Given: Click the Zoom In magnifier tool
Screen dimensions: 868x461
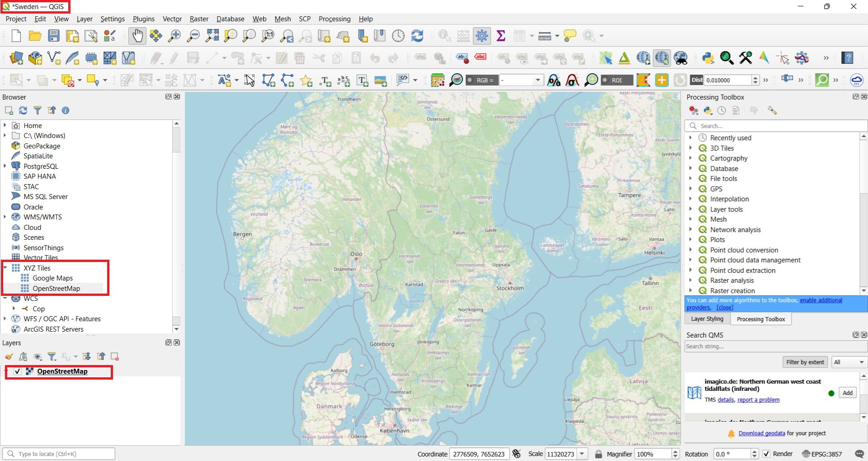Looking at the screenshot, I should pyautogui.click(x=174, y=36).
